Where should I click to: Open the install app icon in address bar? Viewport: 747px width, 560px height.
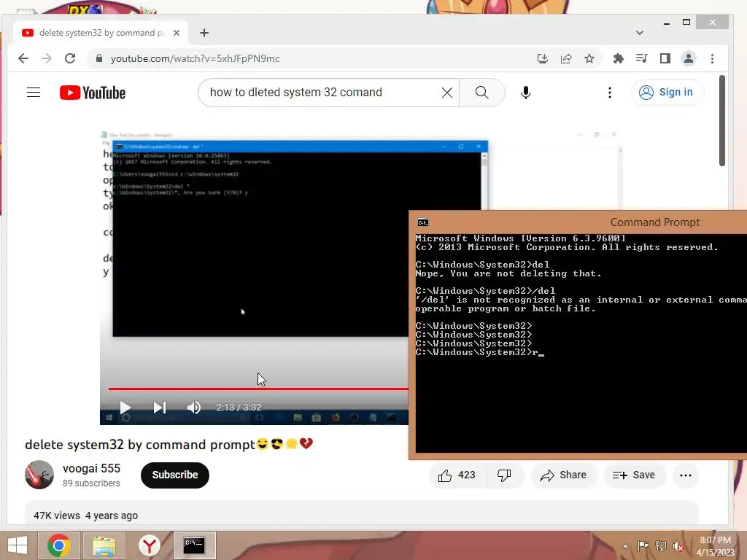(x=542, y=58)
